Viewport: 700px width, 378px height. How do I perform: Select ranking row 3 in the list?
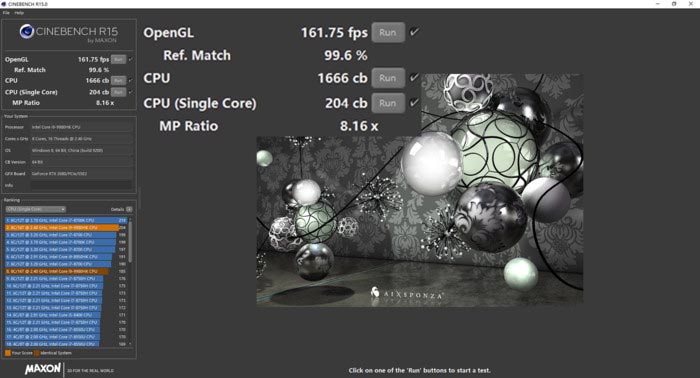tap(66, 235)
